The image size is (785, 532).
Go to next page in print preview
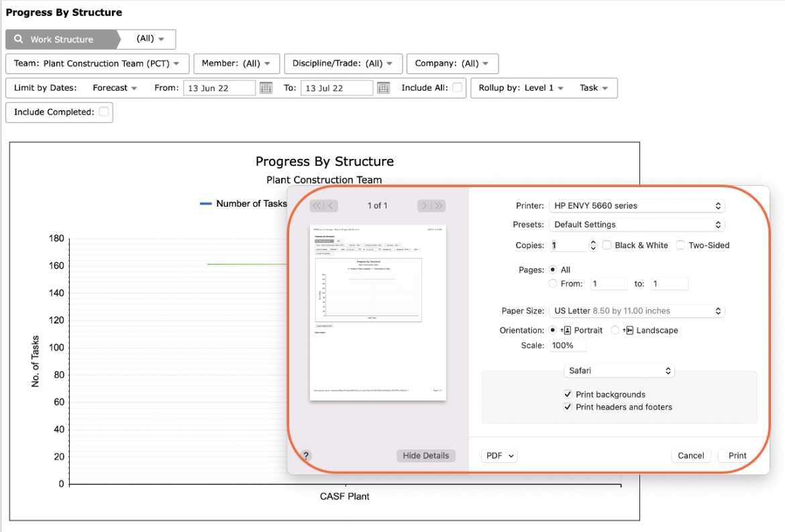(424, 206)
